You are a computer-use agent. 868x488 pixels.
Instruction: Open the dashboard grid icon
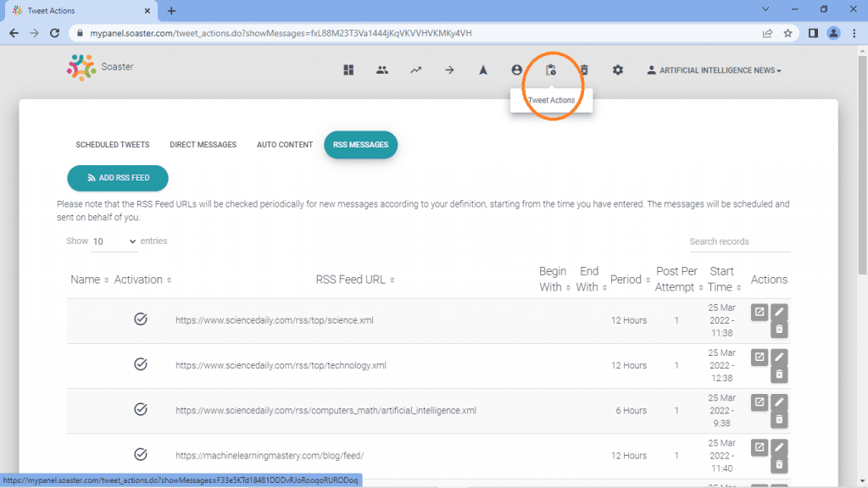coord(348,70)
